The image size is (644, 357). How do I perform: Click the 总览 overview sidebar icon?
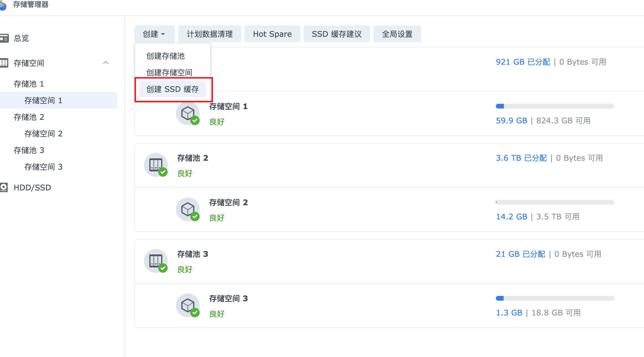(4, 38)
